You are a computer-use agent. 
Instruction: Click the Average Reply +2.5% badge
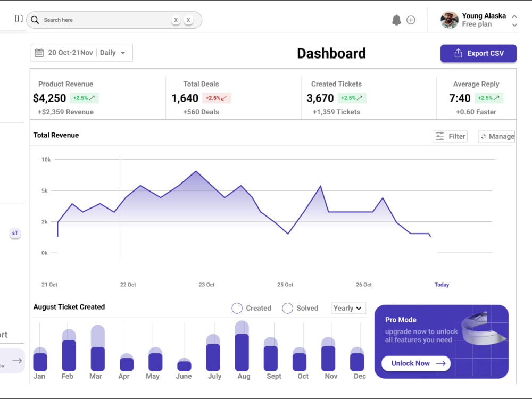pos(488,98)
